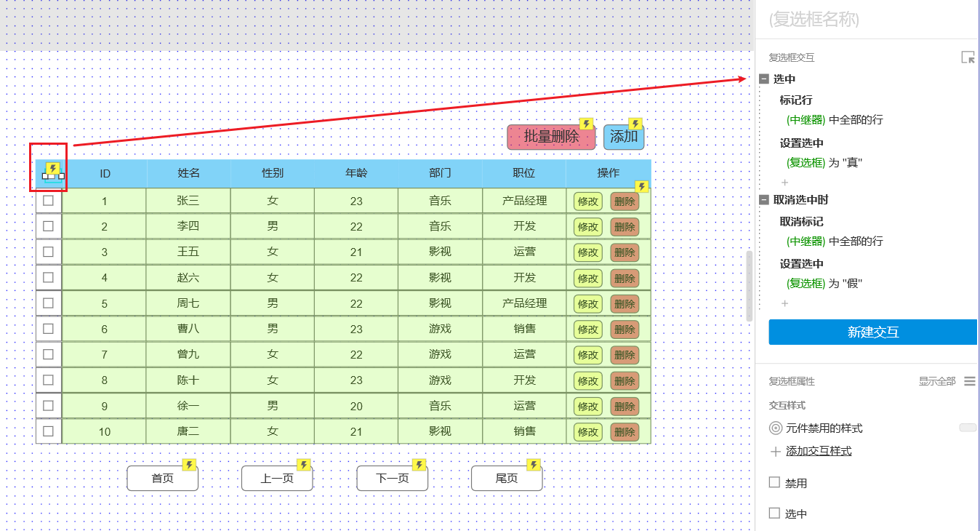
Task: Click lightning icon on header select-all checkbox
Action: point(53,169)
